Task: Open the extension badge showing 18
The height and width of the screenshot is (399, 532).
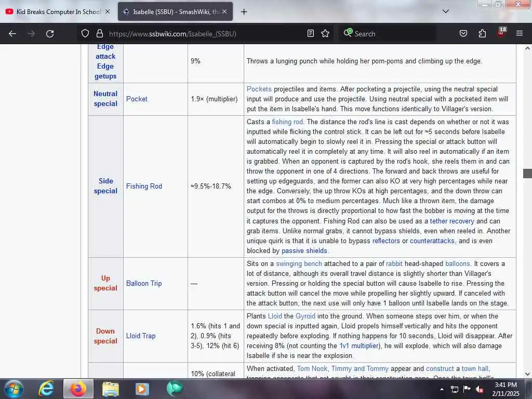Action: [x=501, y=33]
